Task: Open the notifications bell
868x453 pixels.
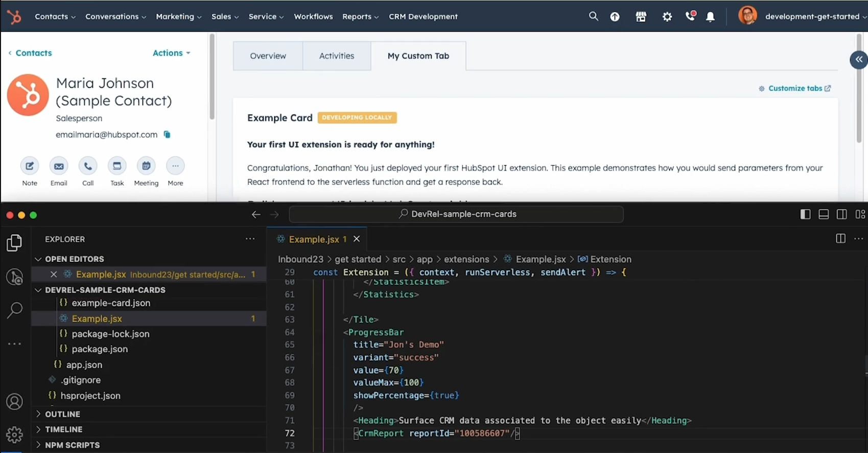Action: (x=710, y=17)
